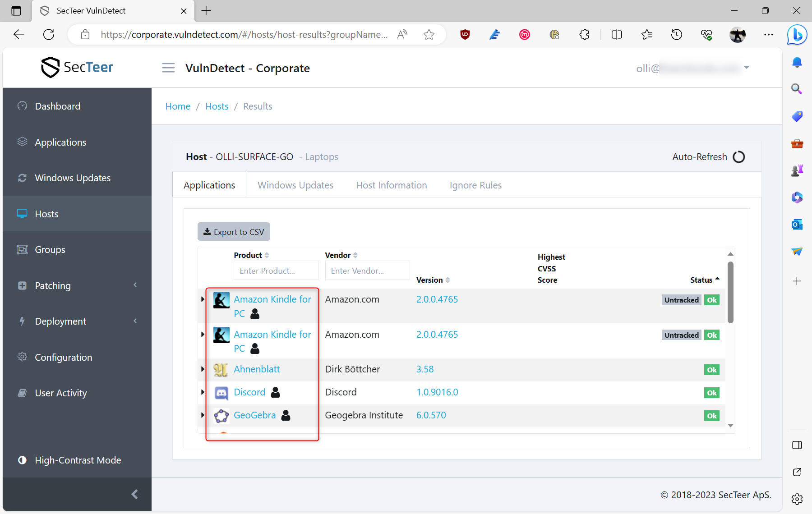Image resolution: width=812 pixels, height=514 pixels.
Task: Expand the Ahnenblatt row details triangle
Action: coord(203,369)
